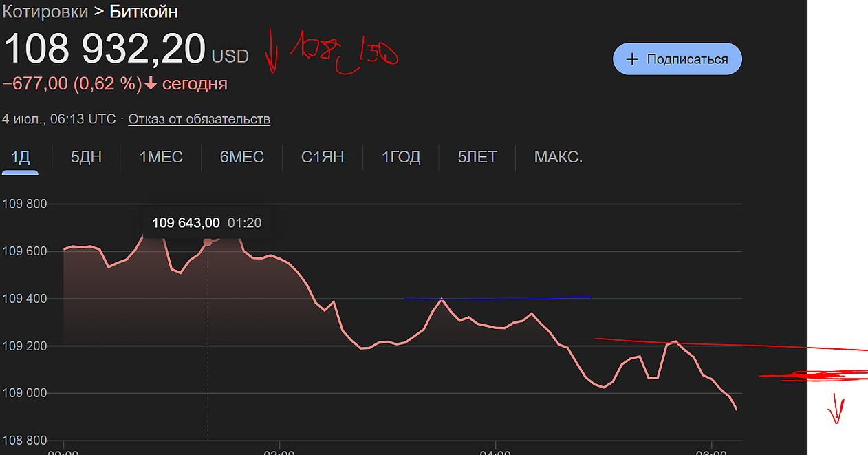Open the МАКС. time range tab
Screen dimensions: 868x455
(x=558, y=157)
